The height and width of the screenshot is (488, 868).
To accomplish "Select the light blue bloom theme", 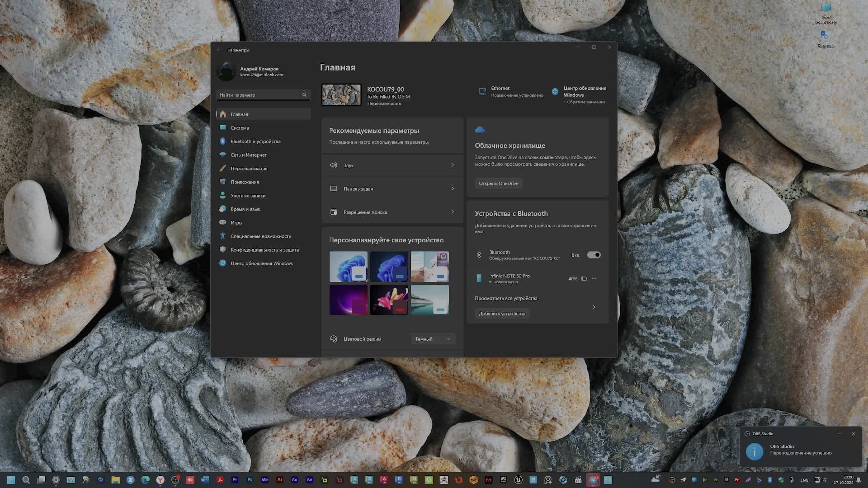I will (349, 267).
